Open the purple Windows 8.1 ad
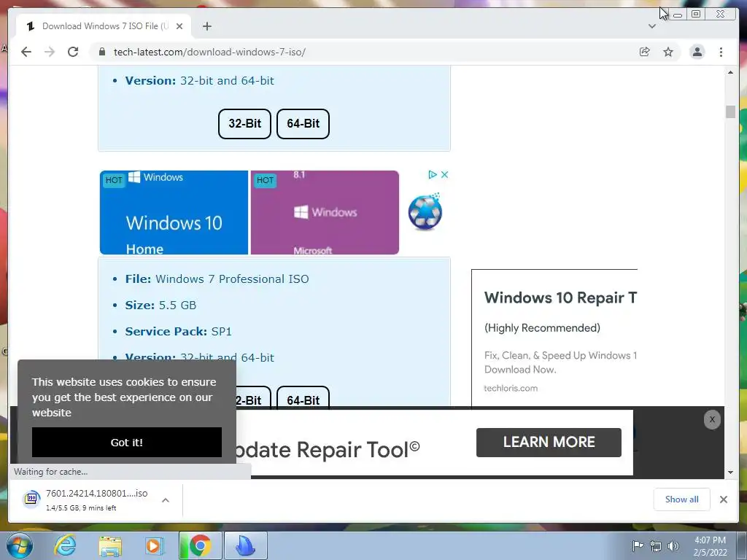Image resolution: width=747 pixels, height=560 pixels. (x=325, y=212)
